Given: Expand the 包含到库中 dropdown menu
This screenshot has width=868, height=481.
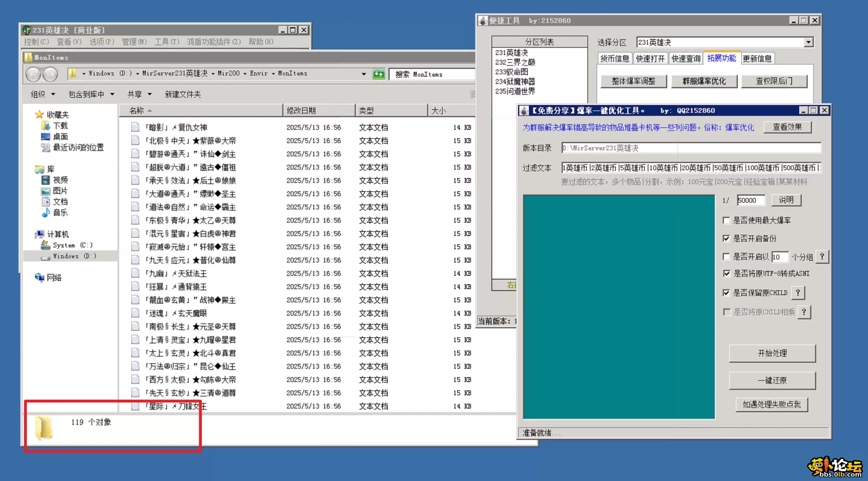Looking at the screenshot, I should point(91,94).
